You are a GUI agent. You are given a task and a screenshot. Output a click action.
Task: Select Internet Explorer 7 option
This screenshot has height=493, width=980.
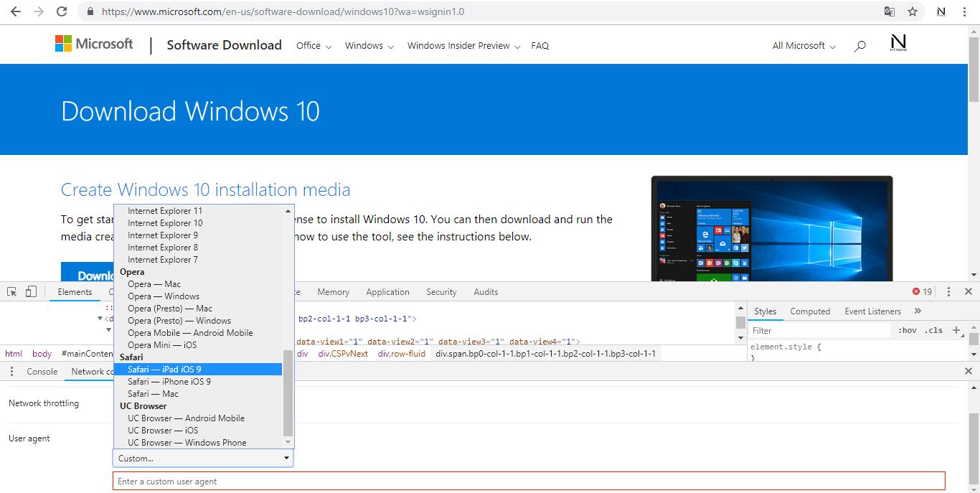coord(198,259)
